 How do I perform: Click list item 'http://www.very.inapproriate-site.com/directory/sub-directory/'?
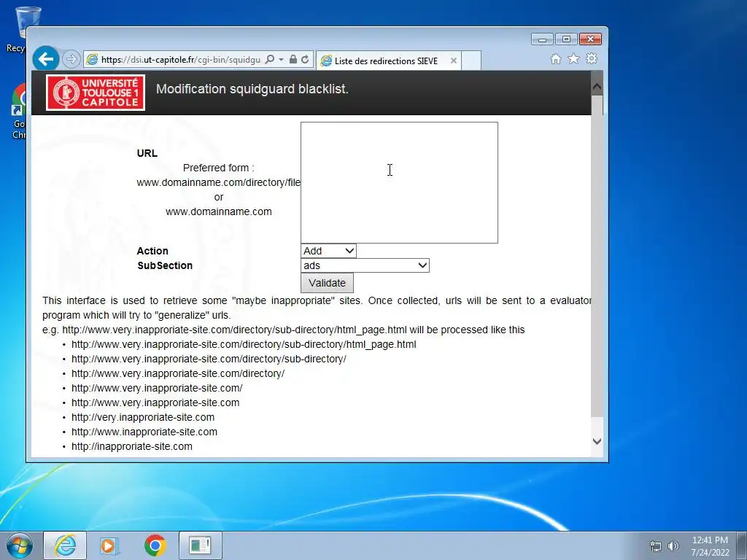209,359
